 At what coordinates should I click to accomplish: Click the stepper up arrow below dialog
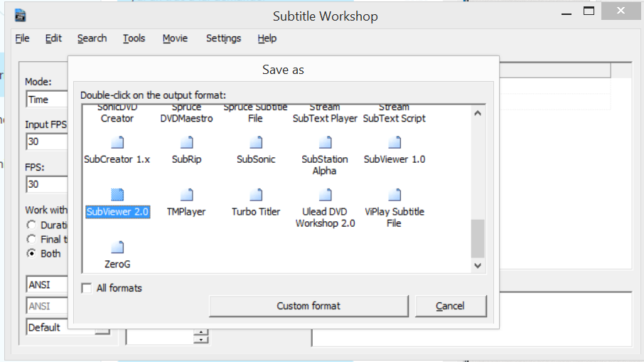(x=201, y=332)
